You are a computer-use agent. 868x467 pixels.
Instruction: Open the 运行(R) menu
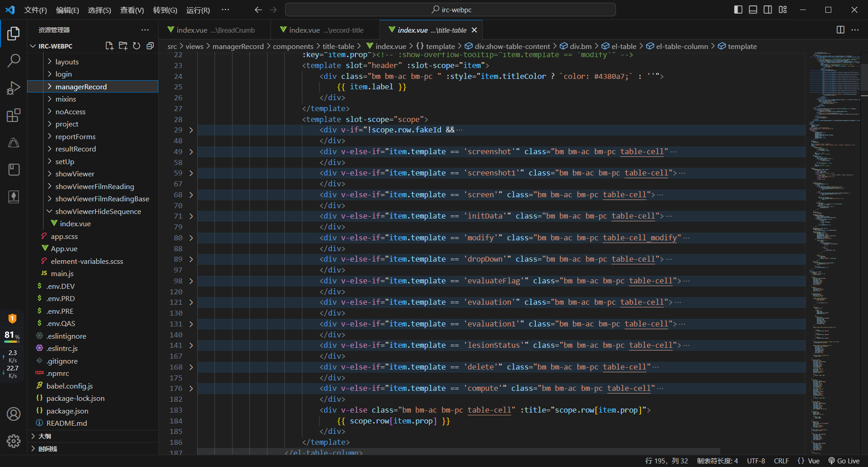tap(198, 10)
